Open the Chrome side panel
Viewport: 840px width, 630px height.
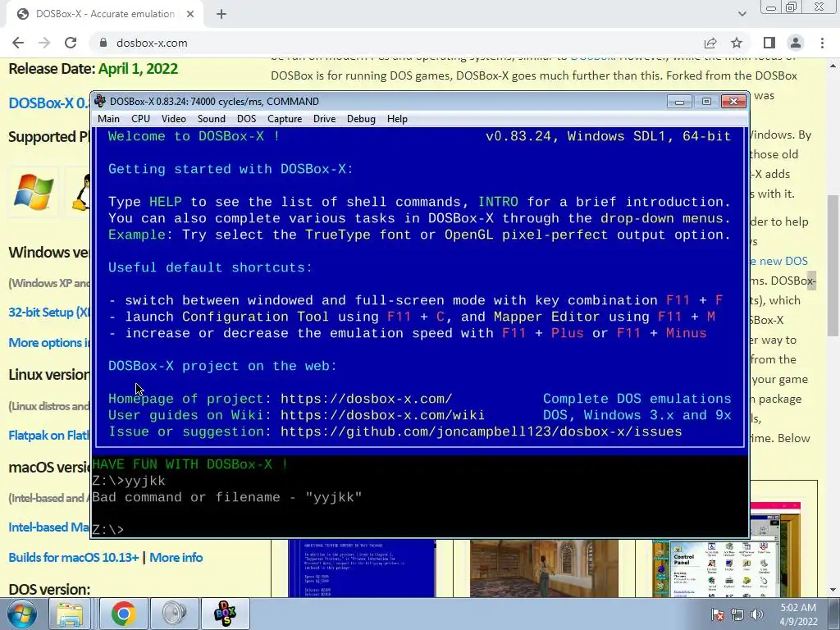769,43
